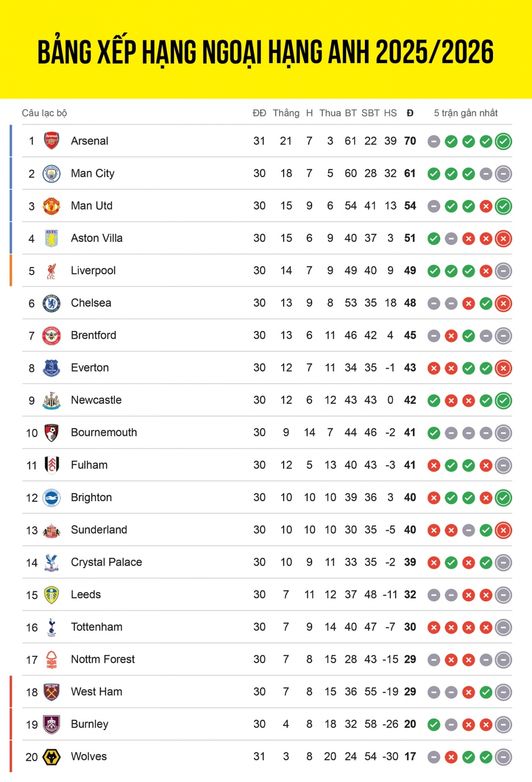Click the 5 trận gần nhất header

(x=465, y=113)
